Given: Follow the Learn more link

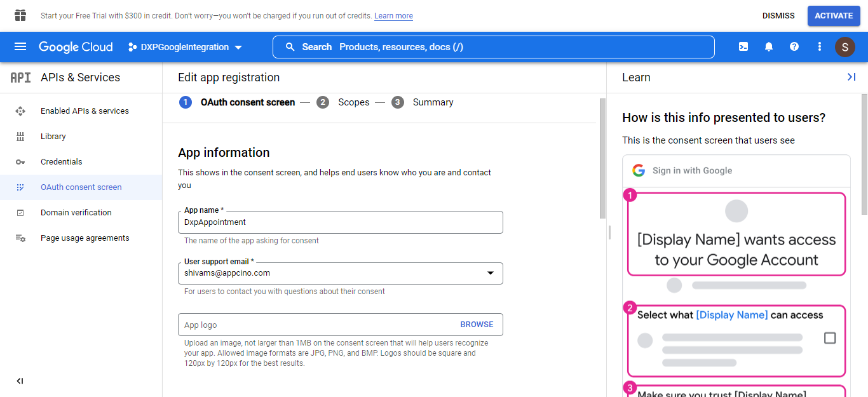Looking at the screenshot, I should click(x=393, y=16).
